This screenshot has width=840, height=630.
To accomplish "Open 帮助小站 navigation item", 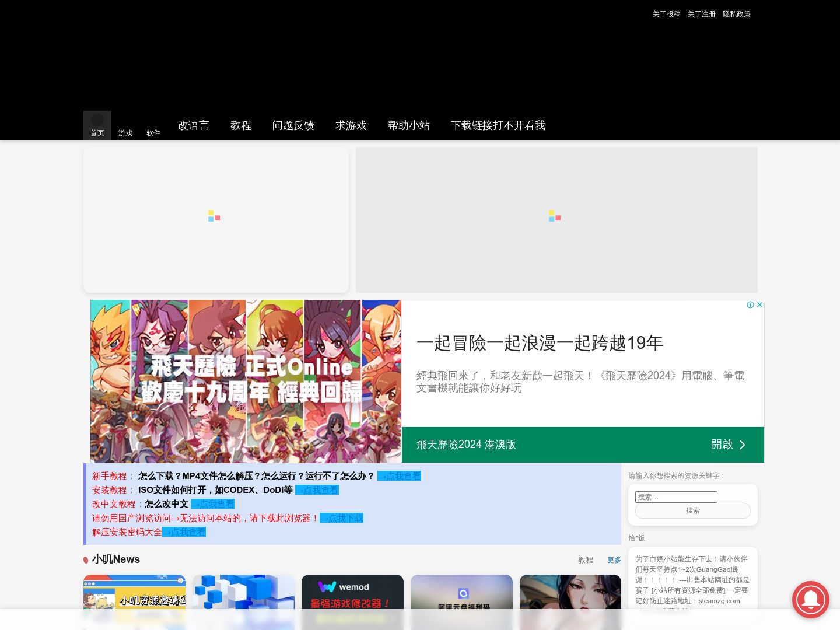I will [409, 125].
